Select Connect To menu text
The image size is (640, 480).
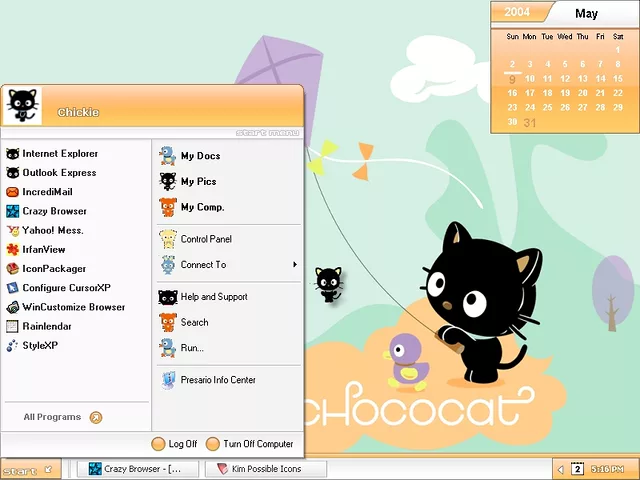tap(203, 265)
